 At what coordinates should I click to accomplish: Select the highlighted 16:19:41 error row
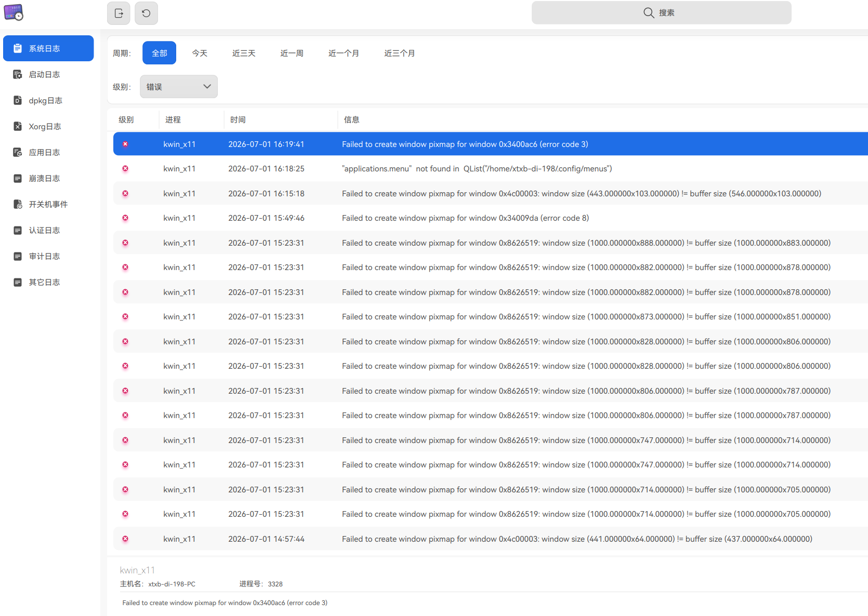(x=491, y=144)
